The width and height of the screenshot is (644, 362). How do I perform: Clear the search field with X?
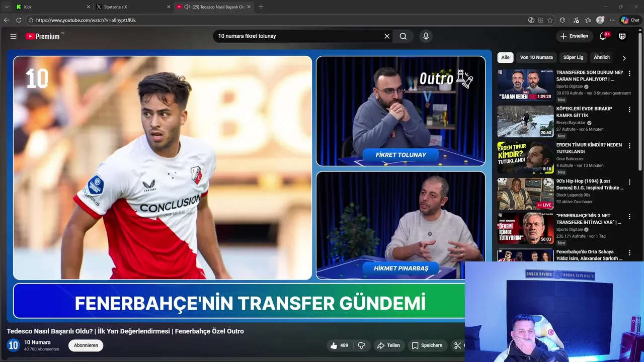[x=387, y=36]
